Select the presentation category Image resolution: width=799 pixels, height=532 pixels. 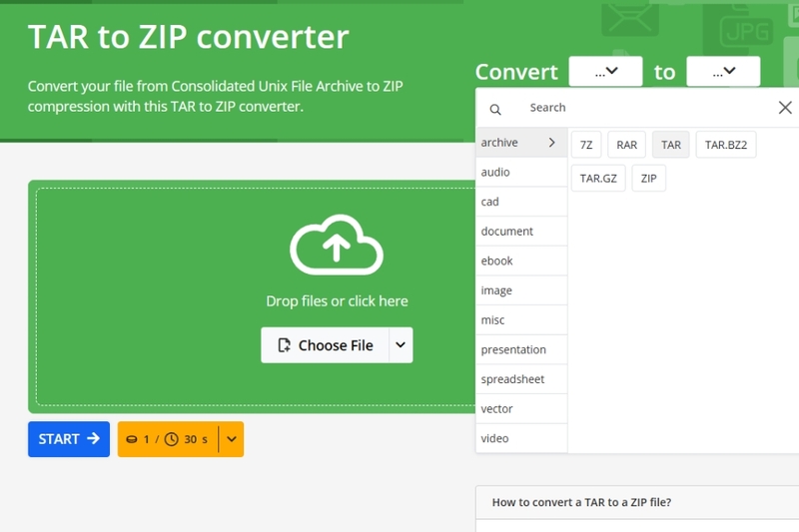521,349
